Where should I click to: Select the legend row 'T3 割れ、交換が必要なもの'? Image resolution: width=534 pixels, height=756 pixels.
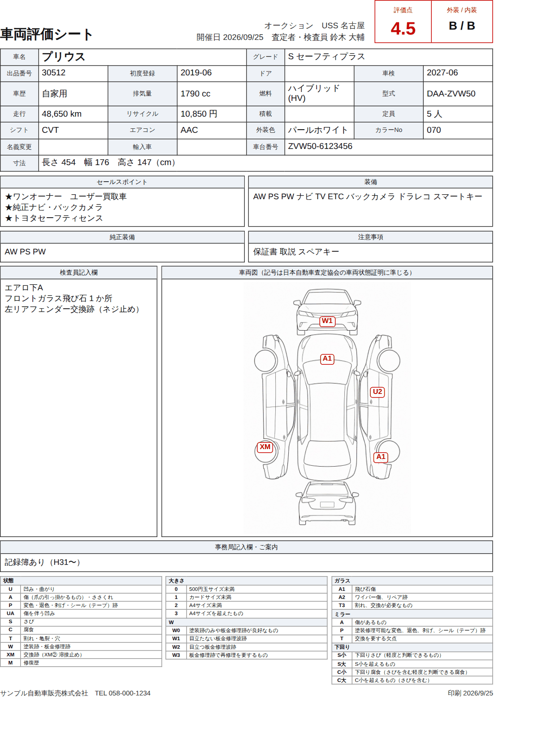coord(412,605)
